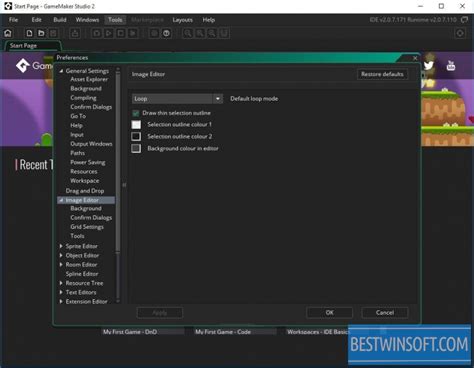Click the Open Project folder icon
This screenshot has height=368, width=474.
[41, 33]
